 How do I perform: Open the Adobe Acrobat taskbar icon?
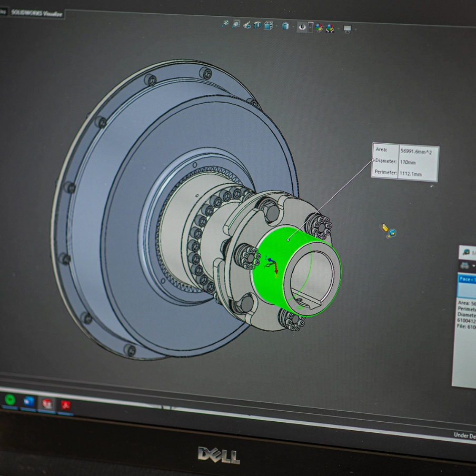[x=66, y=405]
